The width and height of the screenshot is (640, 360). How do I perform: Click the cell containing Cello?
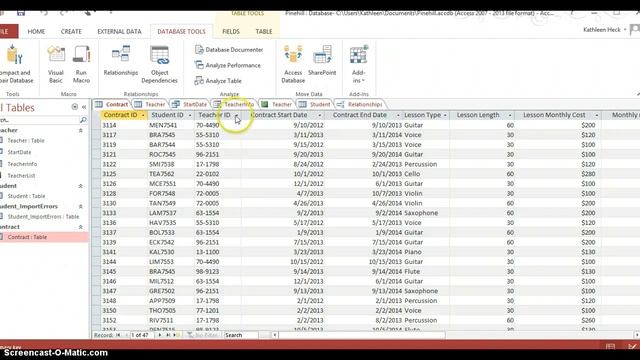pos(426,174)
